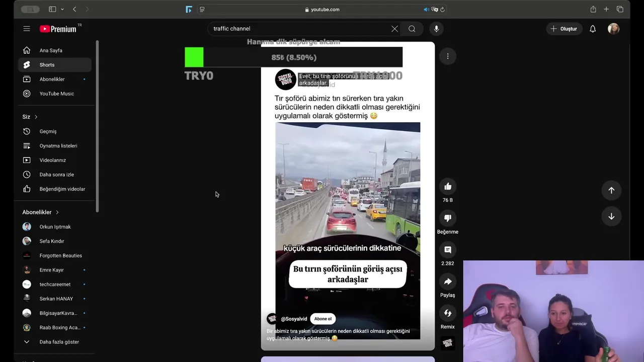Open Sefa Kındır channel subscription
The width and height of the screenshot is (644, 362).
click(x=55, y=241)
